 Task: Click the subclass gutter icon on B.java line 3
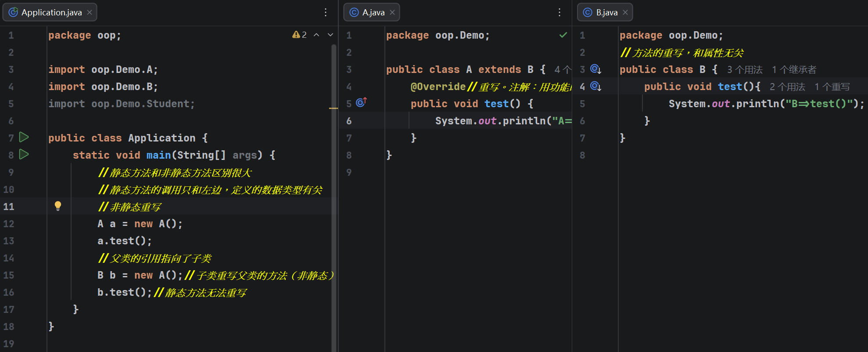[595, 69]
